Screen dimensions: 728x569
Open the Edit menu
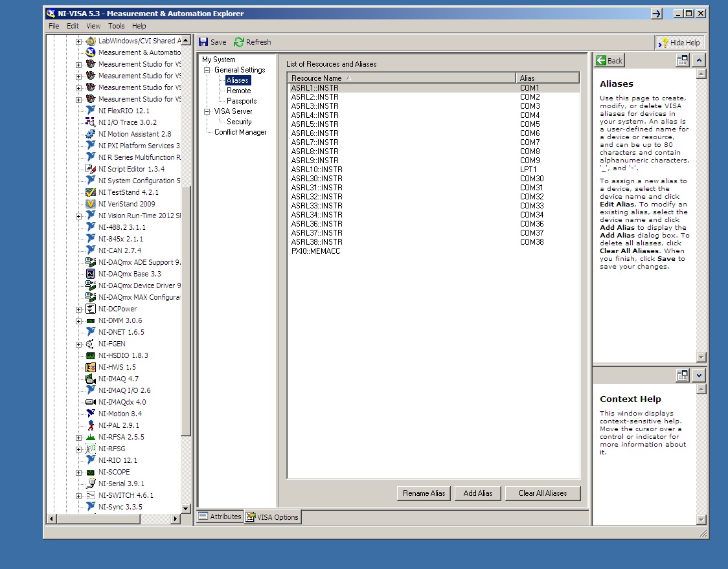point(73,26)
